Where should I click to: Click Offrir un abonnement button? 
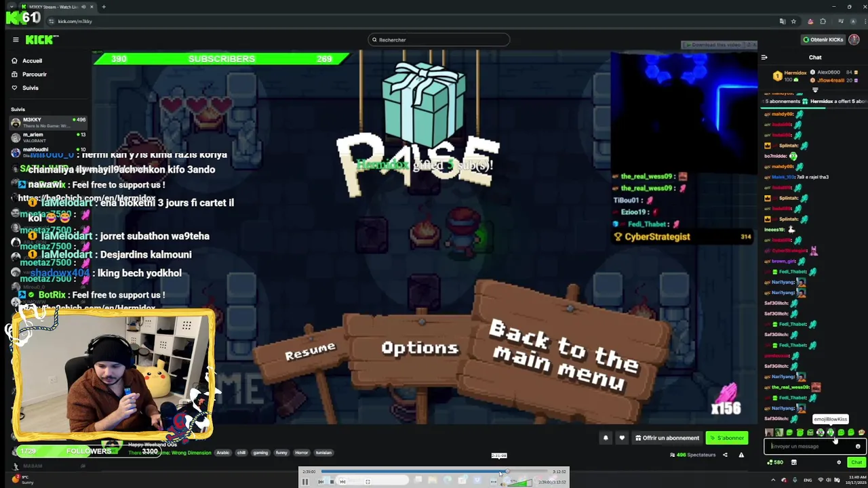pos(667,438)
